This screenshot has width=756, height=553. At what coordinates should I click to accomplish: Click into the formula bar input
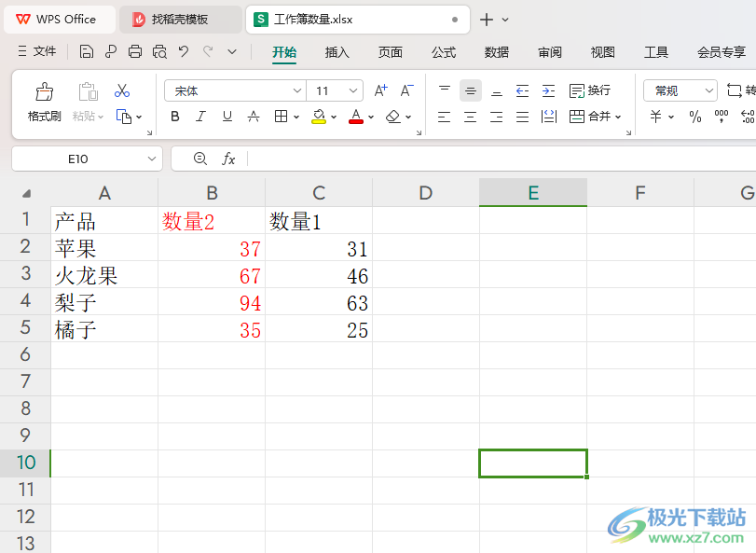(502, 159)
